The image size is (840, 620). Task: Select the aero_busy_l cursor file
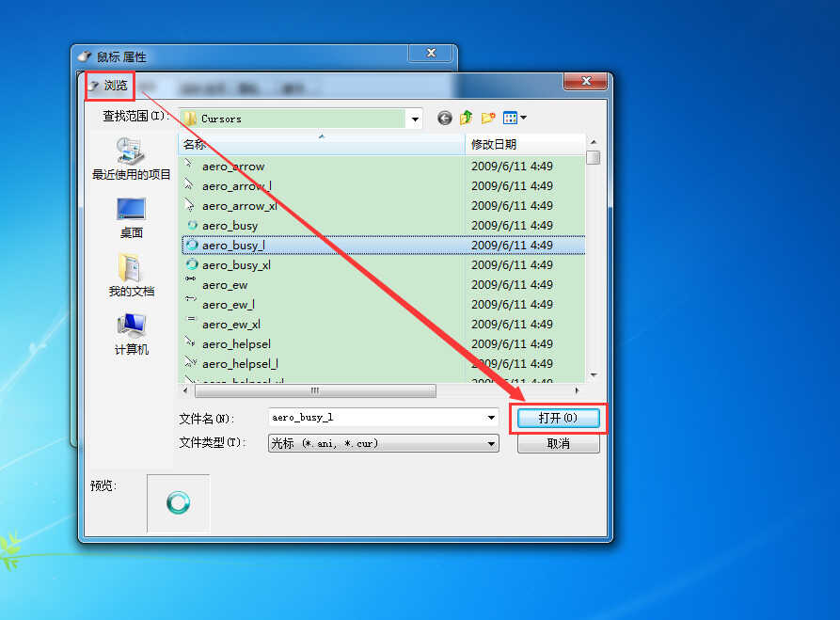click(383, 245)
